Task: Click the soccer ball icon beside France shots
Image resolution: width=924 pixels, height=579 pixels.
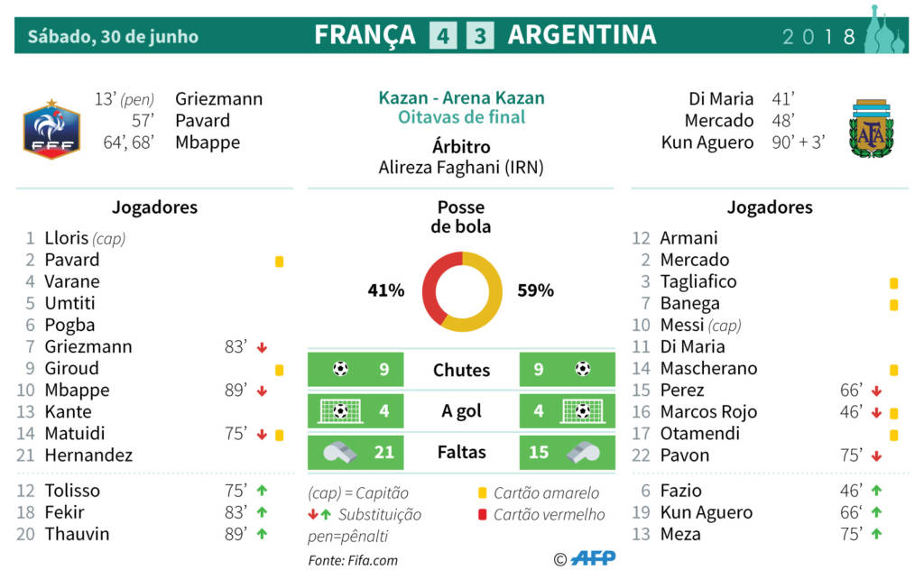Action: click(x=340, y=369)
